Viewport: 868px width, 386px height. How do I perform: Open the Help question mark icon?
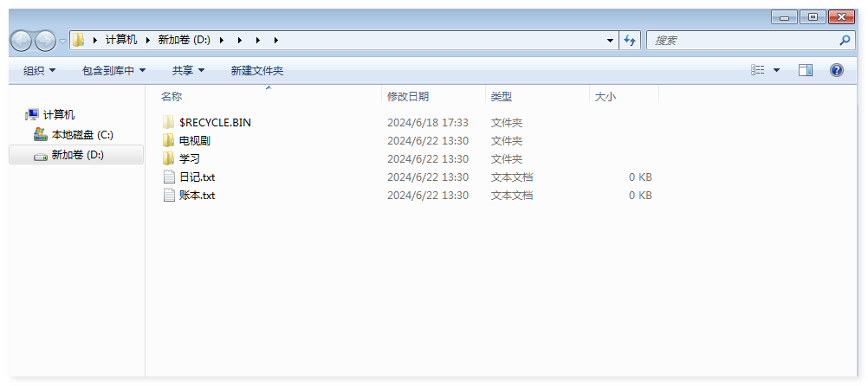click(836, 70)
